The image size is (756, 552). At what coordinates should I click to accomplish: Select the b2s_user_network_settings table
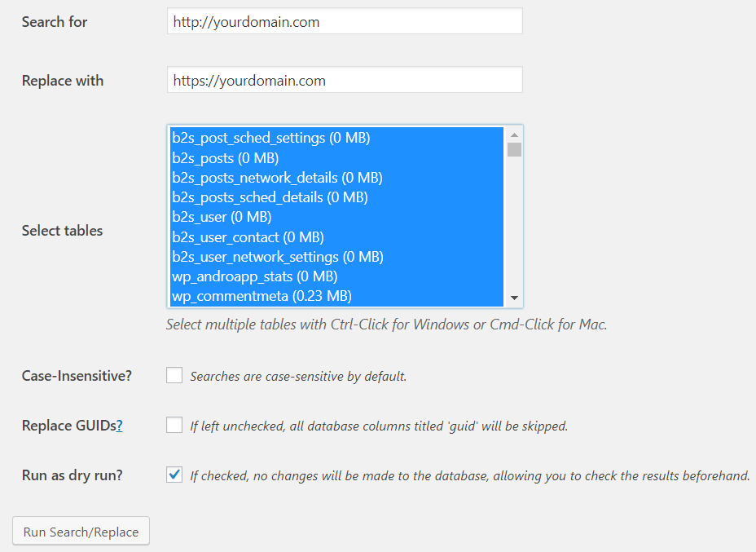tap(277, 257)
